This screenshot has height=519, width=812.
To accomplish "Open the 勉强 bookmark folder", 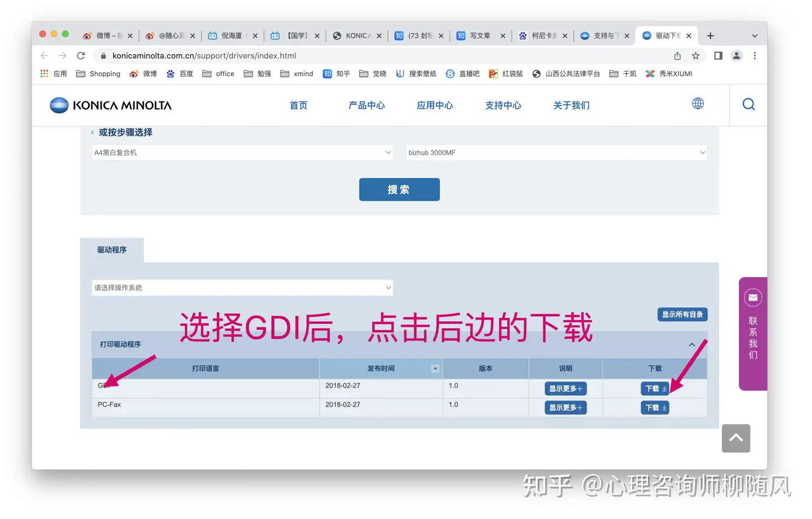I will tap(257, 74).
